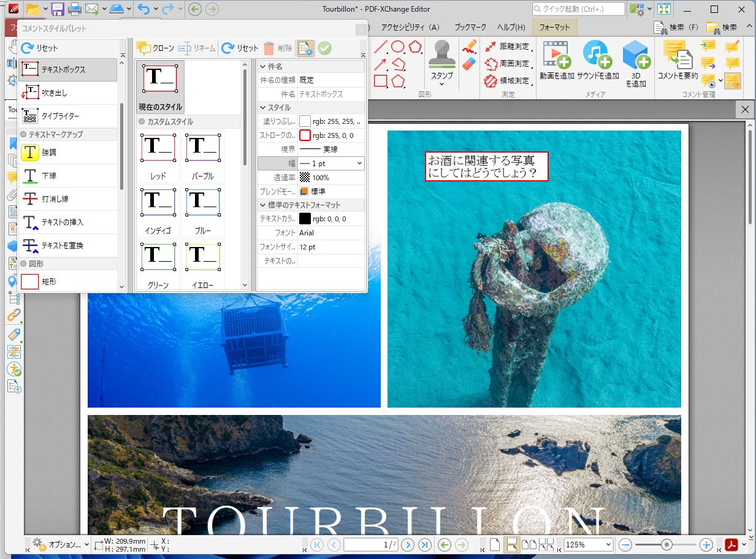This screenshot has width=756, height=559.
Task: Select Insert Text (テキストの挿入) entry
Action: click(67, 222)
